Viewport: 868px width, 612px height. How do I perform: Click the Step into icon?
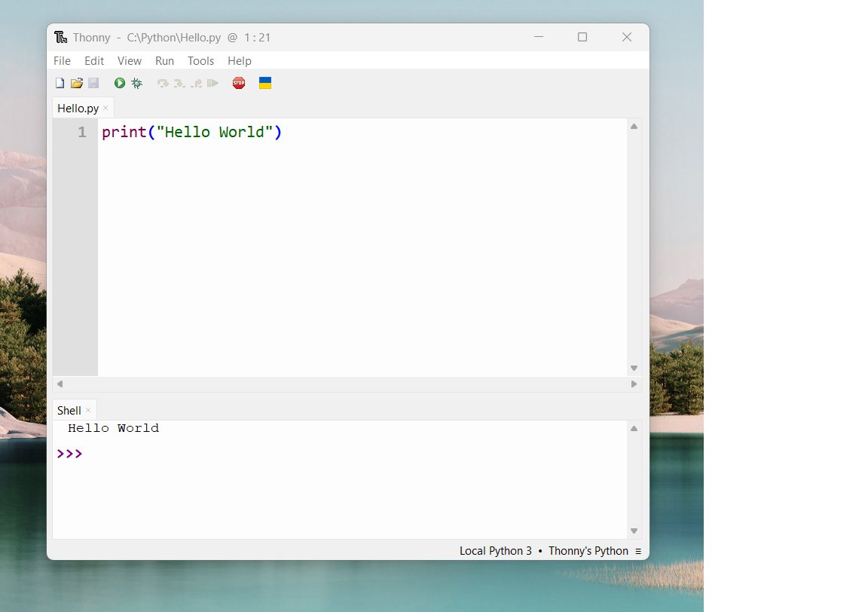[179, 83]
